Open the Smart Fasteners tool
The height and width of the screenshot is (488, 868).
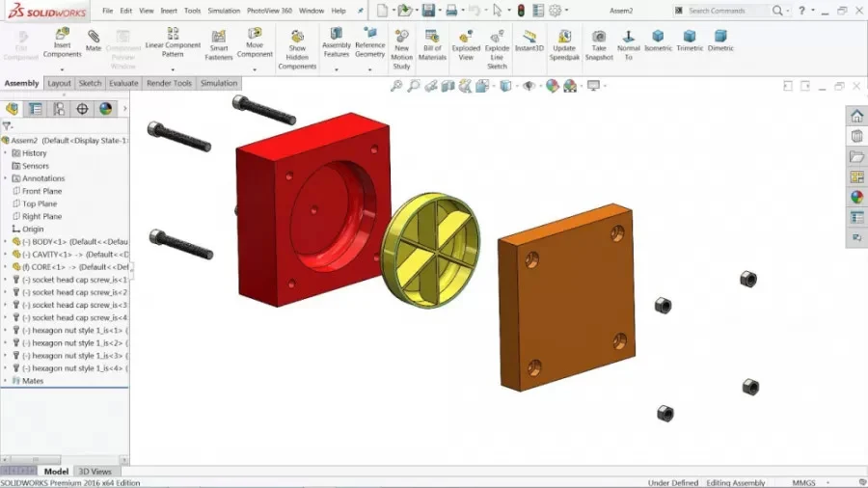pos(219,44)
